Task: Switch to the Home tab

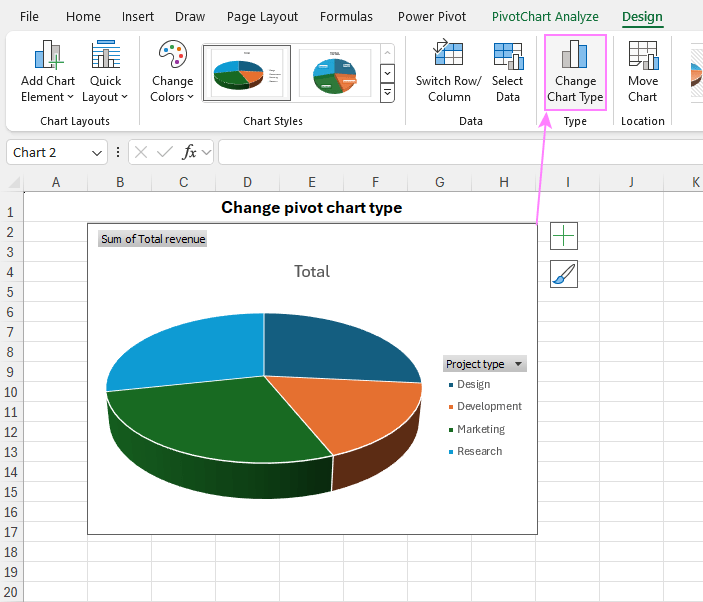Action: [x=83, y=17]
